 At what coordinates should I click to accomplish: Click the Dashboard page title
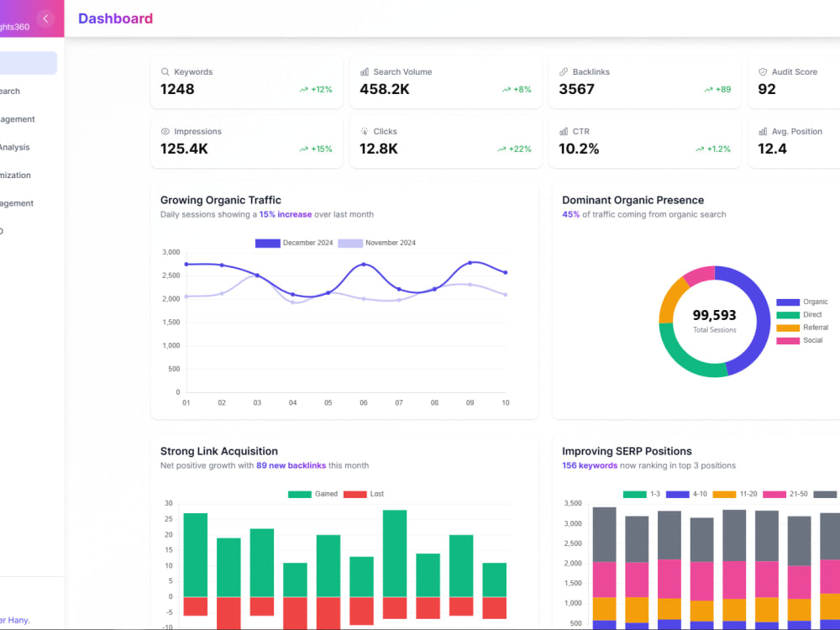115,18
